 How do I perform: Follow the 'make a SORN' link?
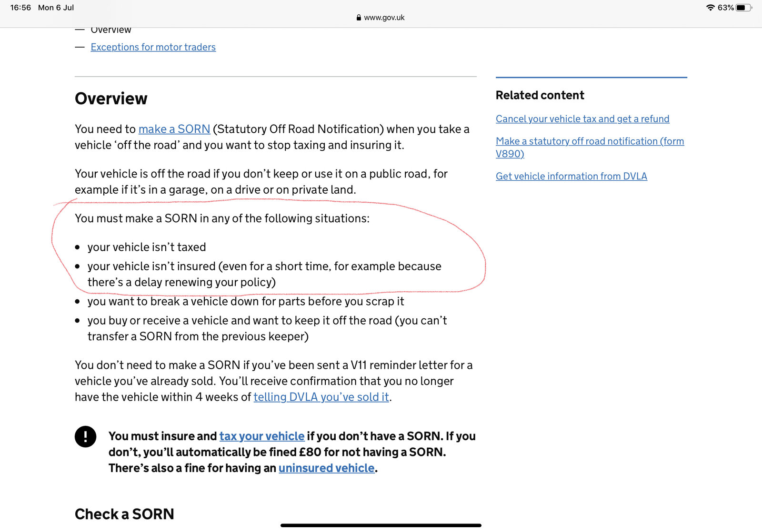(x=174, y=129)
